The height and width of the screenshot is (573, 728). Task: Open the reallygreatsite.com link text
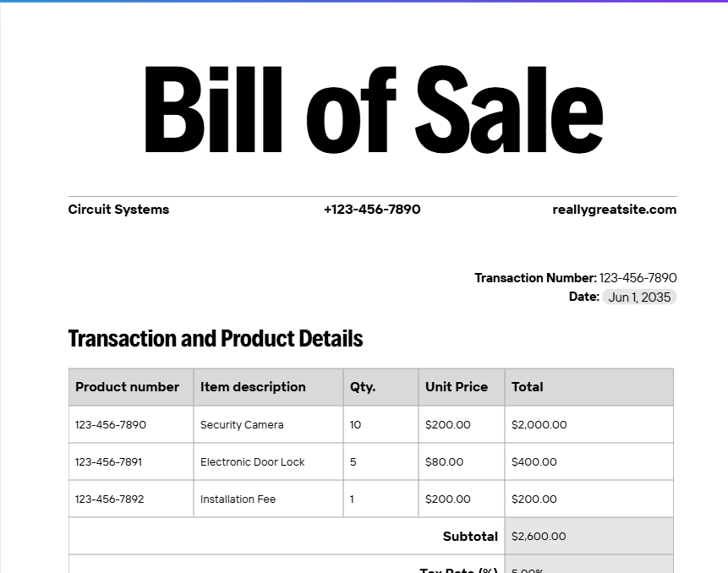click(x=614, y=210)
